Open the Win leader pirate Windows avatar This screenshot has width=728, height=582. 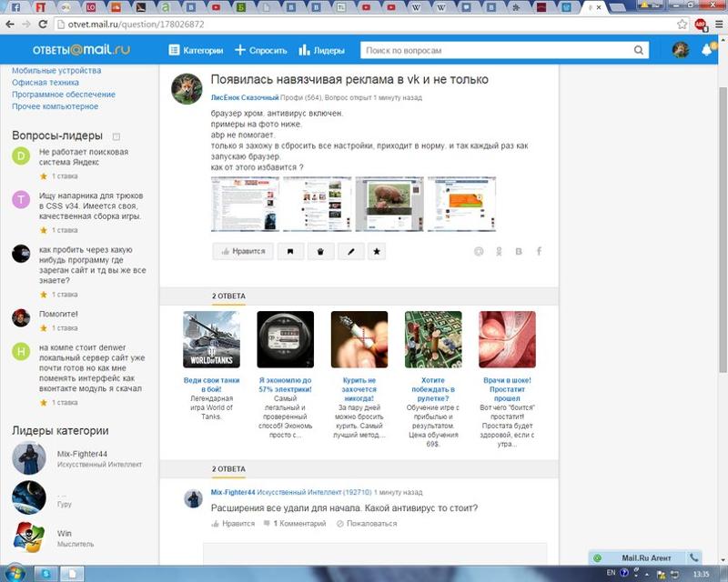[29, 537]
